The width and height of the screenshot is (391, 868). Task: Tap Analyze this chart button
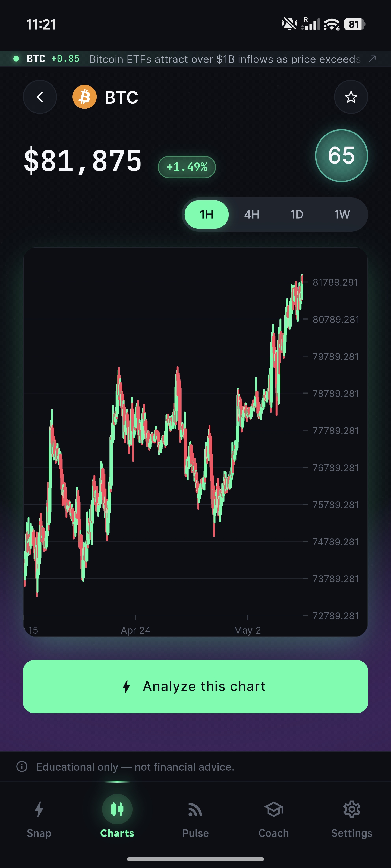click(x=195, y=686)
